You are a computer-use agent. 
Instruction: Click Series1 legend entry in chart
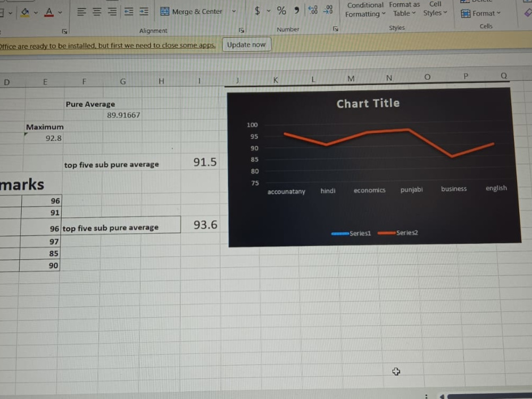pyautogui.click(x=351, y=234)
